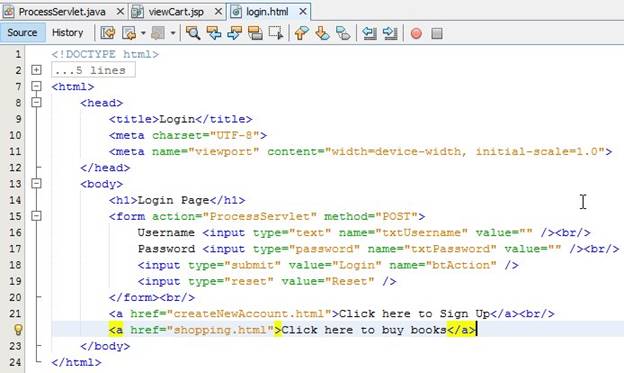The image size is (624, 373).
Task: Collapse the form tag fold
Action: (x=36, y=216)
